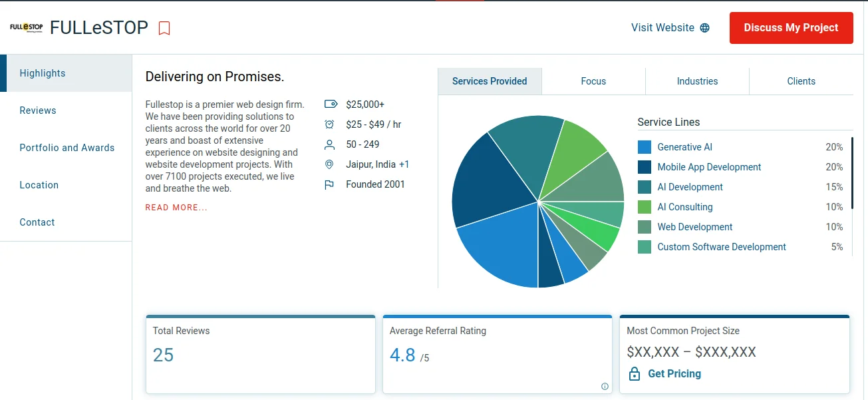Click the person icon beside 50 - 249

(329, 144)
